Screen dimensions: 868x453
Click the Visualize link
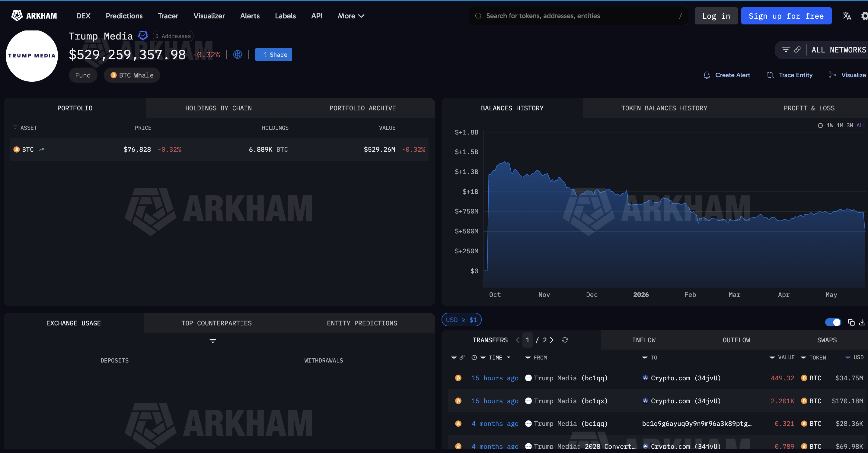[847, 75]
